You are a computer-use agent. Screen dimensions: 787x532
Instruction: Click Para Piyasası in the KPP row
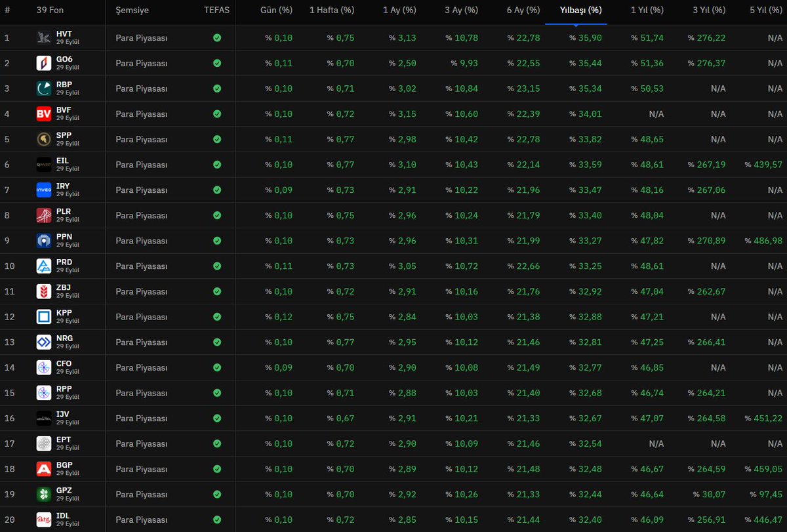click(x=142, y=317)
